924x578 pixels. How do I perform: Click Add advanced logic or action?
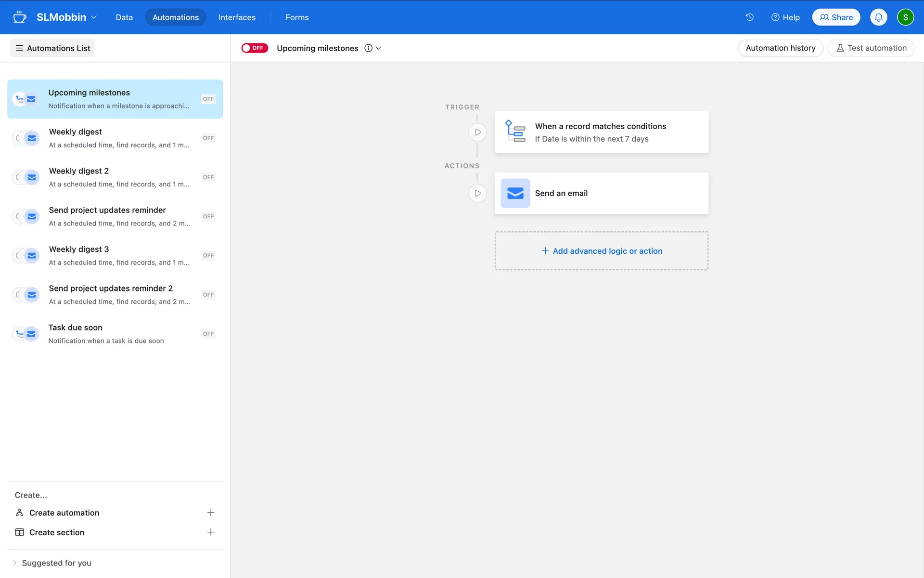(601, 251)
